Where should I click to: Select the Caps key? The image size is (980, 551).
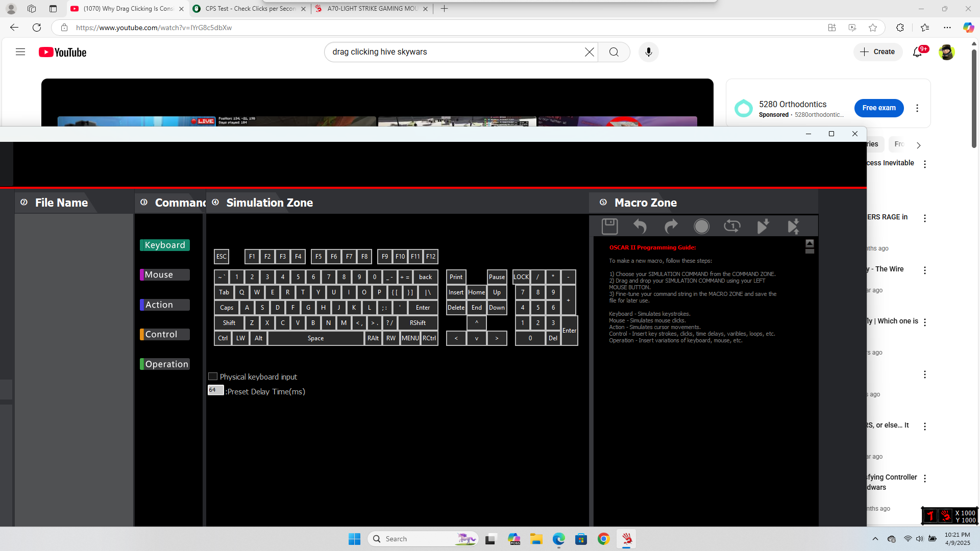tap(227, 308)
